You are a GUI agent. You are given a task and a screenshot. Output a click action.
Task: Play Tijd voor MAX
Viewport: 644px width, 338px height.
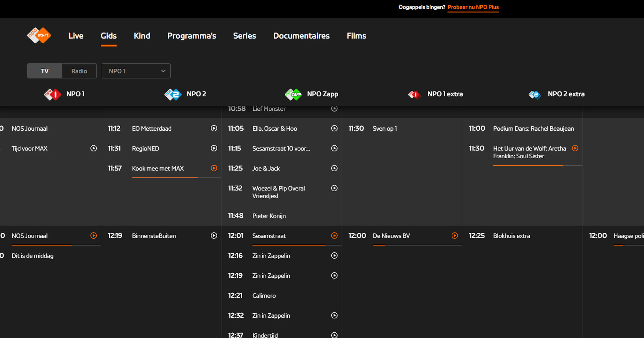click(x=93, y=148)
